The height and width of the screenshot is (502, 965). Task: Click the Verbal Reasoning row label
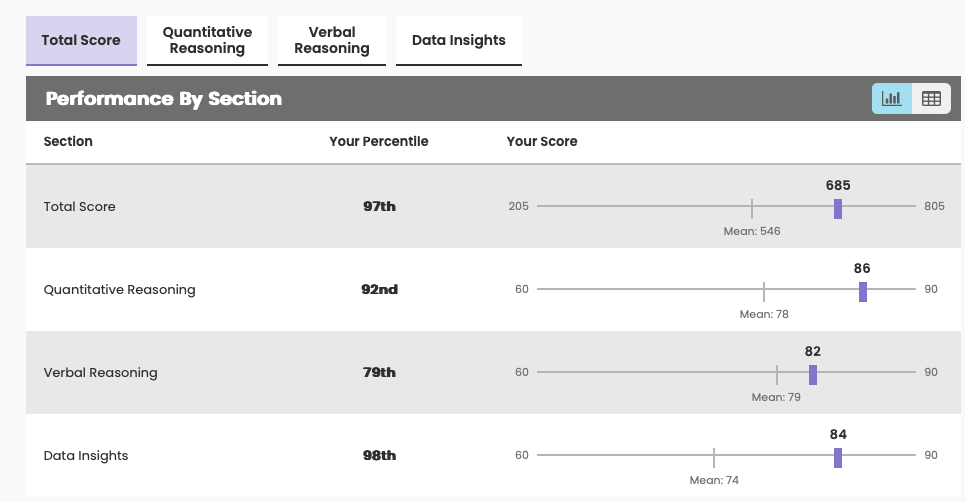pos(101,373)
